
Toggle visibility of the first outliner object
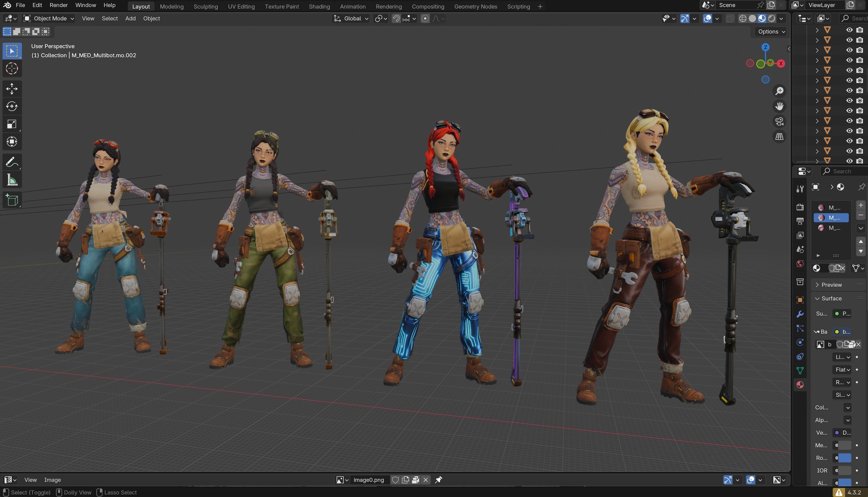click(x=849, y=29)
